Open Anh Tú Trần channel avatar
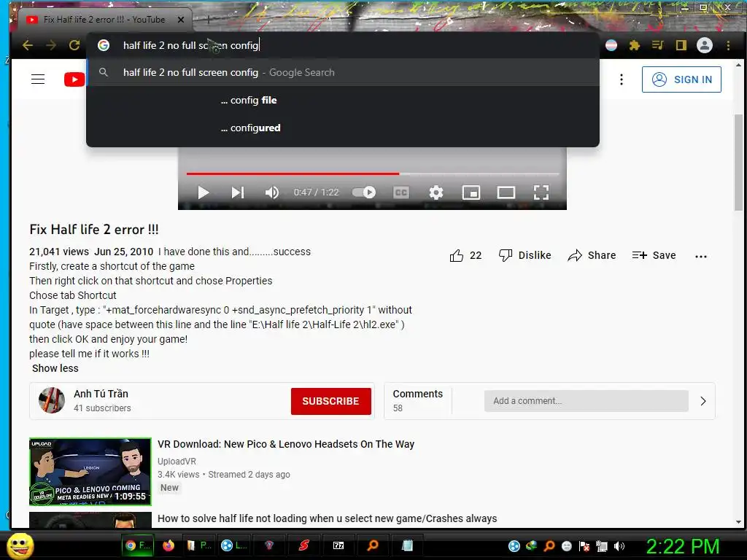 pos(52,400)
